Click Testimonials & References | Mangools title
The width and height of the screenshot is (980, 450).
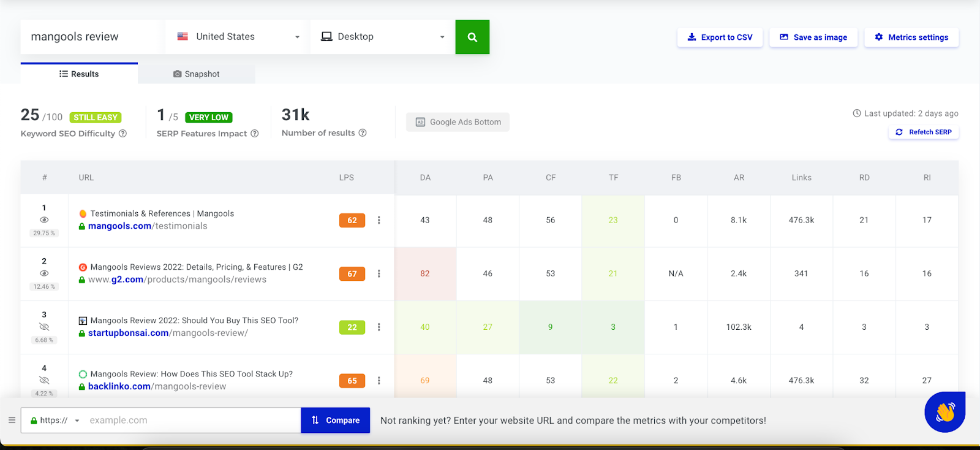(162, 213)
